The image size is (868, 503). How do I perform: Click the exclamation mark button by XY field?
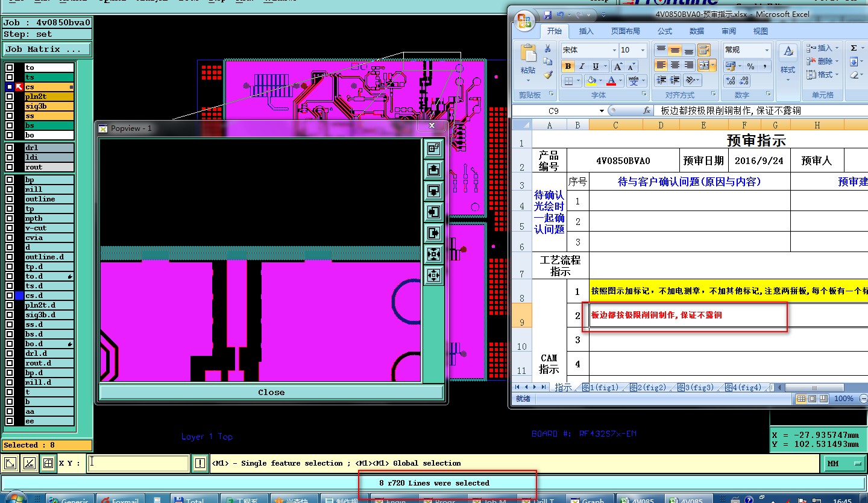(x=200, y=463)
